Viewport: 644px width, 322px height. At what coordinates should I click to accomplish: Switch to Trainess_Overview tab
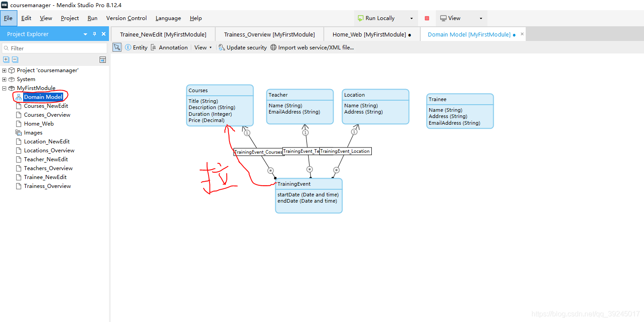point(270,34)
